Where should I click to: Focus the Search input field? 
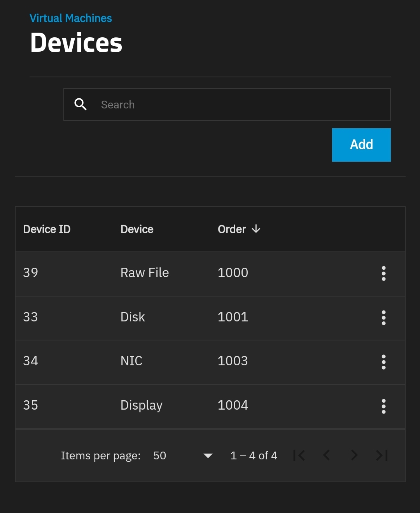(241, 105)
